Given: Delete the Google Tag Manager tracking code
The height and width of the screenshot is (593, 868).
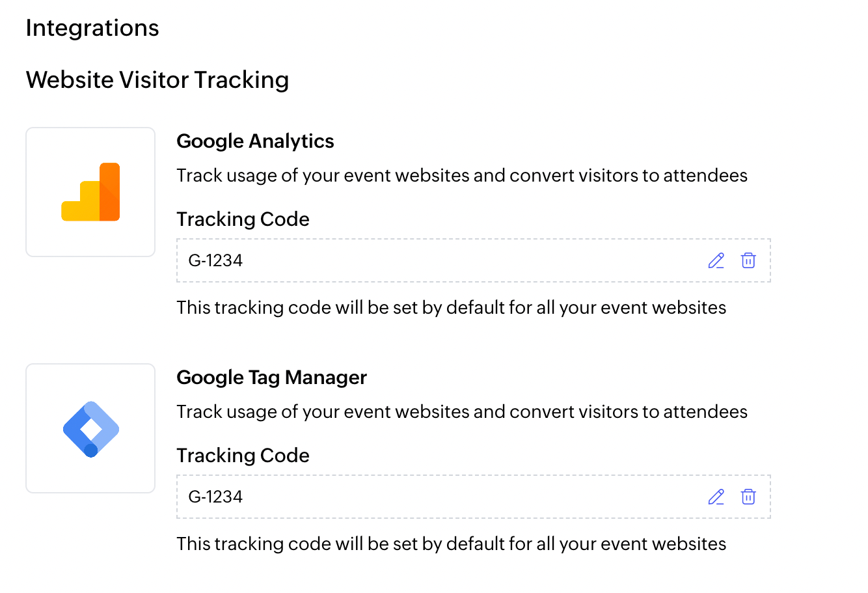Looking at the screenshot, I should [x=748, y=497].
